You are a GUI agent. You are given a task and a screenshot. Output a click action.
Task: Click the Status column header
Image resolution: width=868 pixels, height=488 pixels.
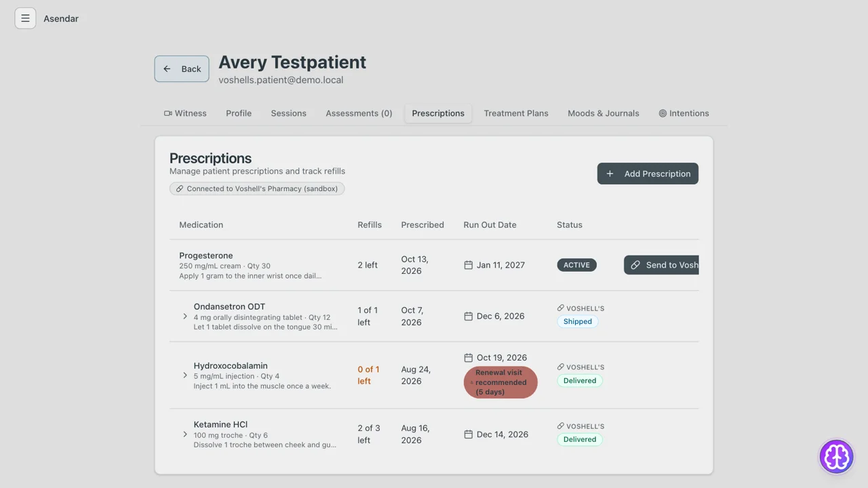[x=570, y=225]
